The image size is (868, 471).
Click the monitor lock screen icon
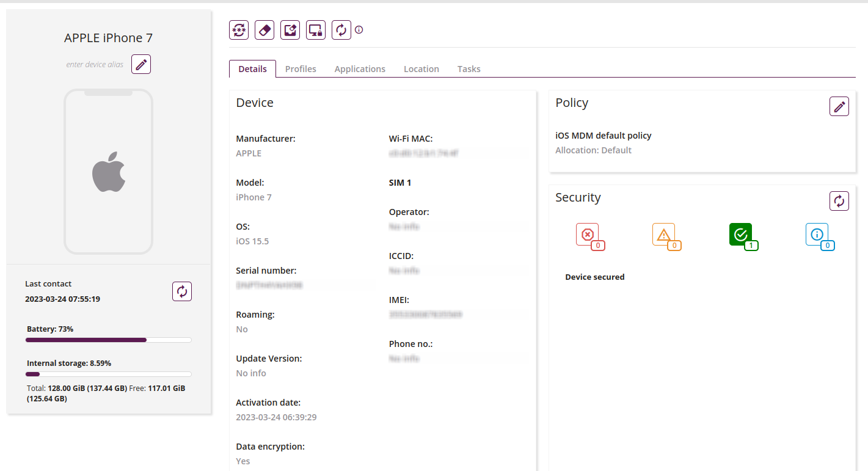(316, 30)
